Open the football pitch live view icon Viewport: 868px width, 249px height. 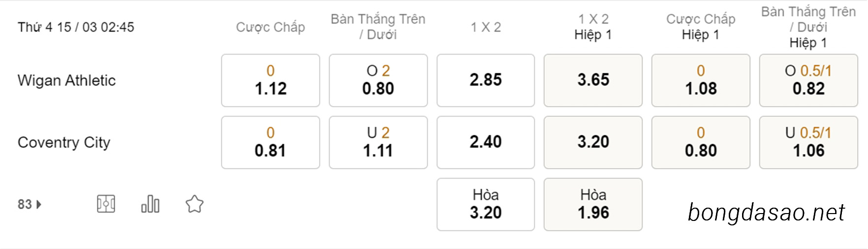(106, 204)
